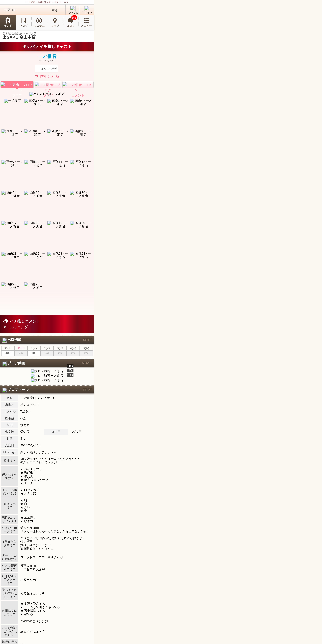
Task: Switch to 一ノ瀬 音・コメント tab
Action: pyautogui.click(x=78, y=85)
